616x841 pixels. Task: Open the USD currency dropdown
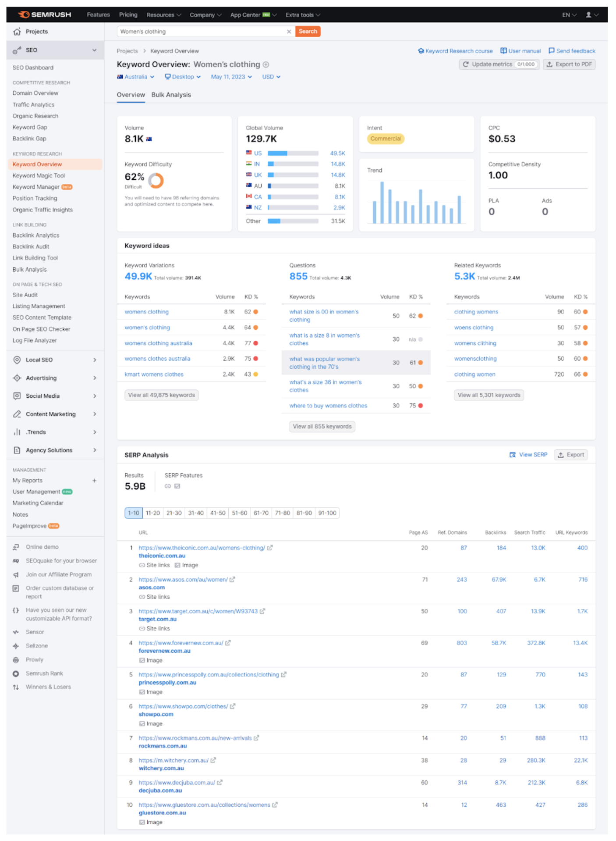271,77
